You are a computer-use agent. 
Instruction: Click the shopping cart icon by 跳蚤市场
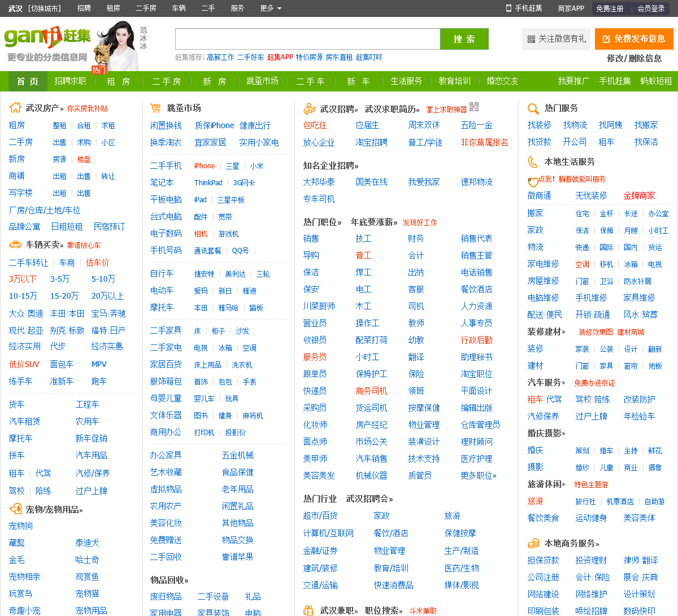pyautogui.click(x=155, y=107)
